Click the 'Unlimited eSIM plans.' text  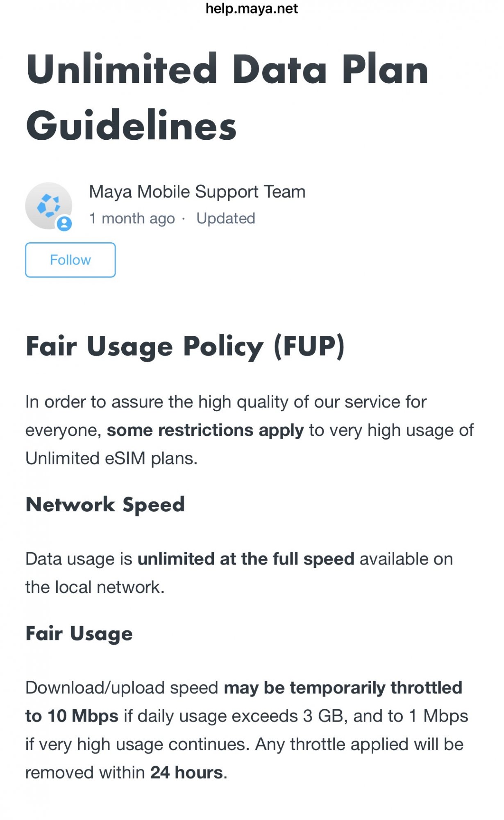pyautogui.click(x=111, y=459)
